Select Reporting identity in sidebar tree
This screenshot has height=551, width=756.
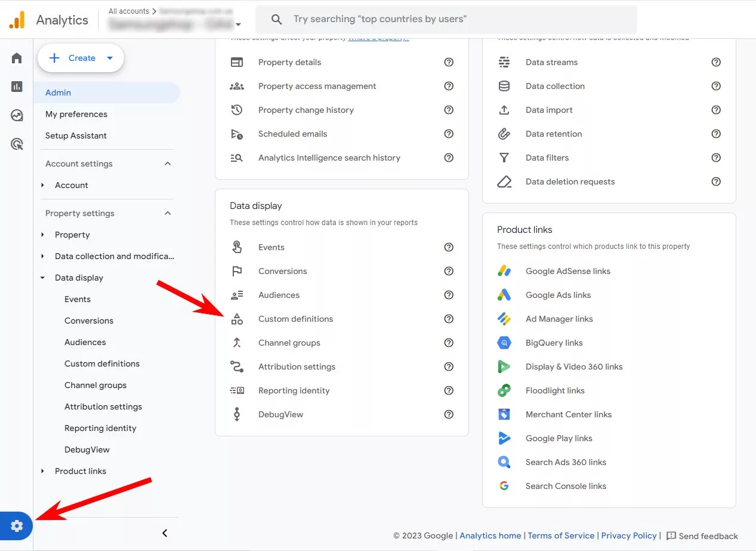click(x=100, y=428)
